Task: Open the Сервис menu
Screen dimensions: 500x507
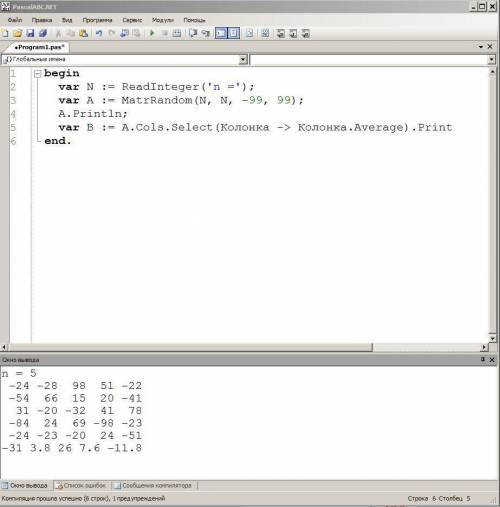Action: 132,20
